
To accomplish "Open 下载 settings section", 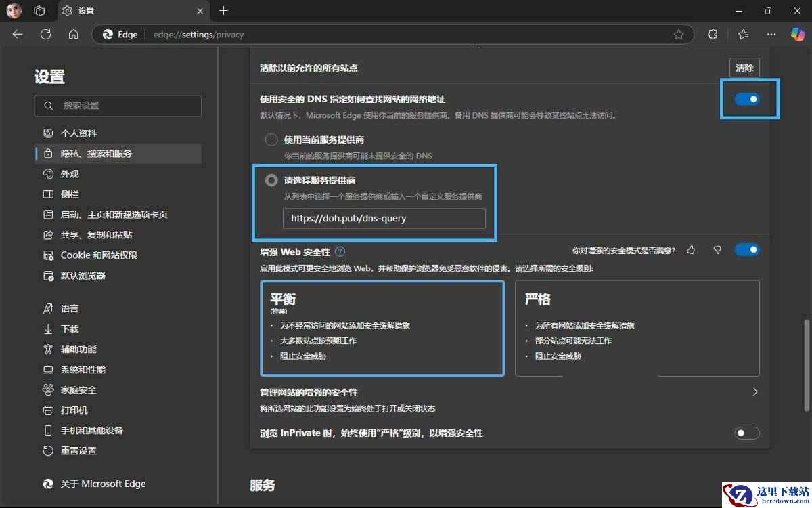I will click(118, 329).
